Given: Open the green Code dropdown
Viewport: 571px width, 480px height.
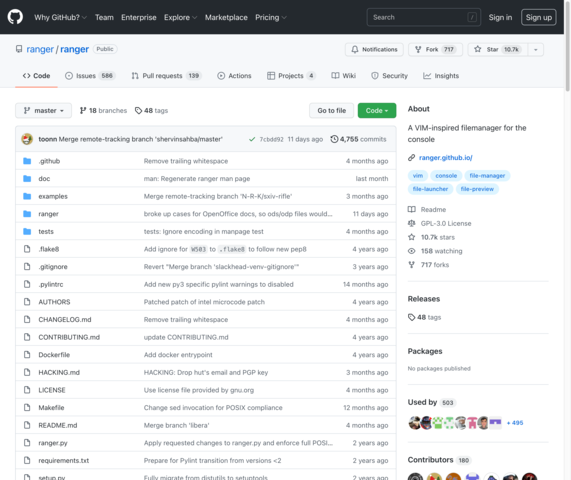Looking at the screenshot, I should click(377, 110).
